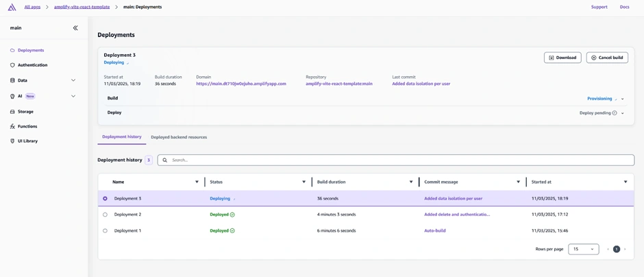The height and width of the screenshot is (277, 644).
Task: Select the Deployment 3 radio button
Action: [105, 199]
